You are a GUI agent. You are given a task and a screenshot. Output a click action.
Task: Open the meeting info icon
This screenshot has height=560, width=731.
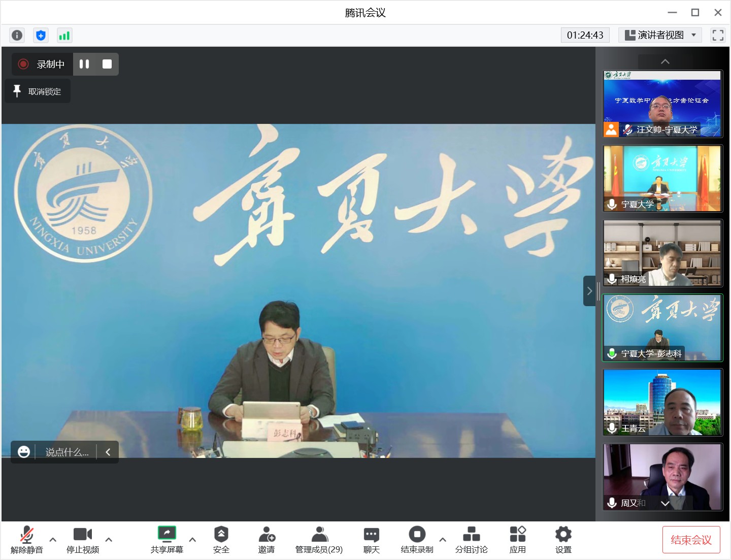pos(17,35)
